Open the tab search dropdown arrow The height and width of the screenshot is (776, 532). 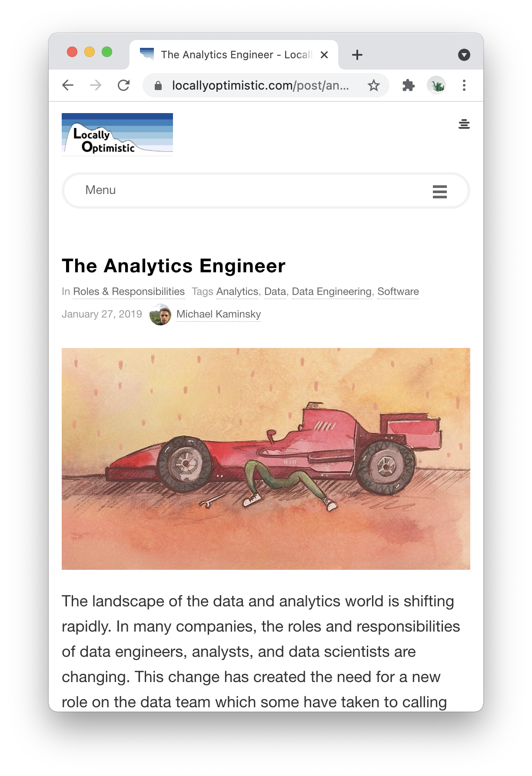pos(464,55)
